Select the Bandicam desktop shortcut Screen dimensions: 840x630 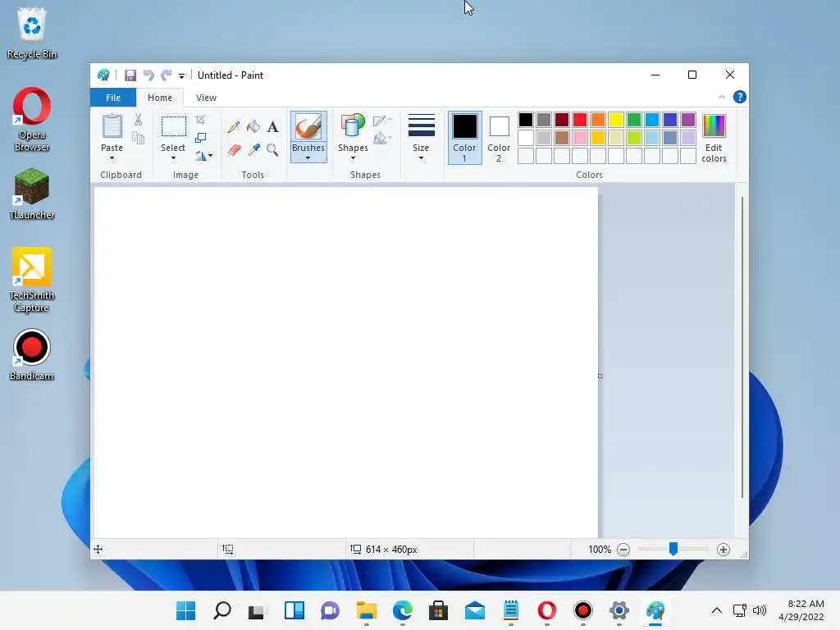point(32,355)
